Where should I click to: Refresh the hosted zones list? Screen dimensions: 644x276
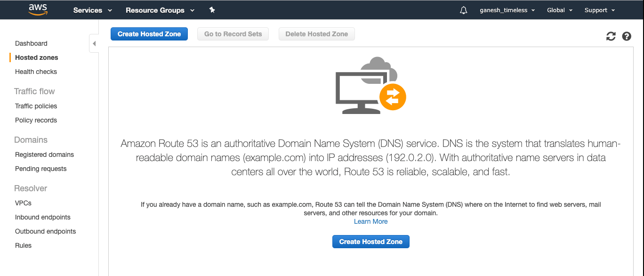tap(611, 36)
